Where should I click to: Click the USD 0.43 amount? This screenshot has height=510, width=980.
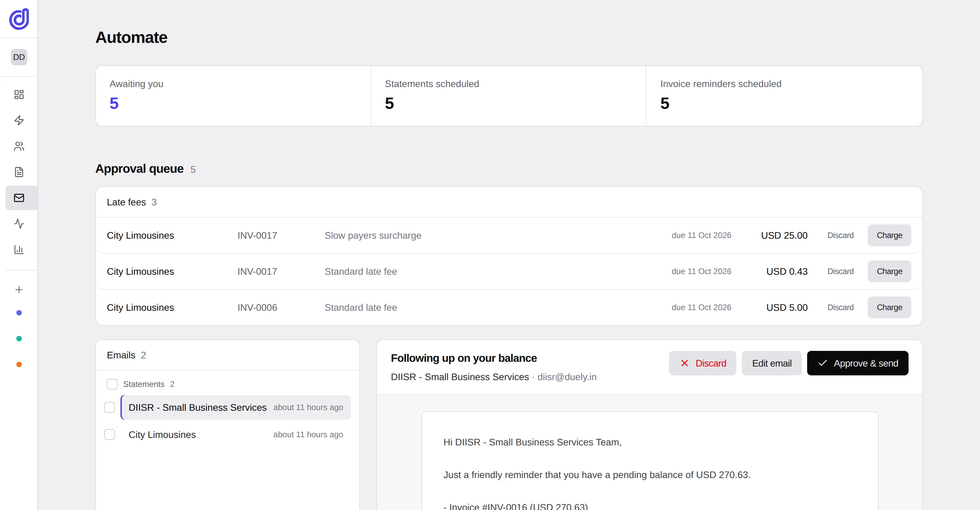coord(787,272)
